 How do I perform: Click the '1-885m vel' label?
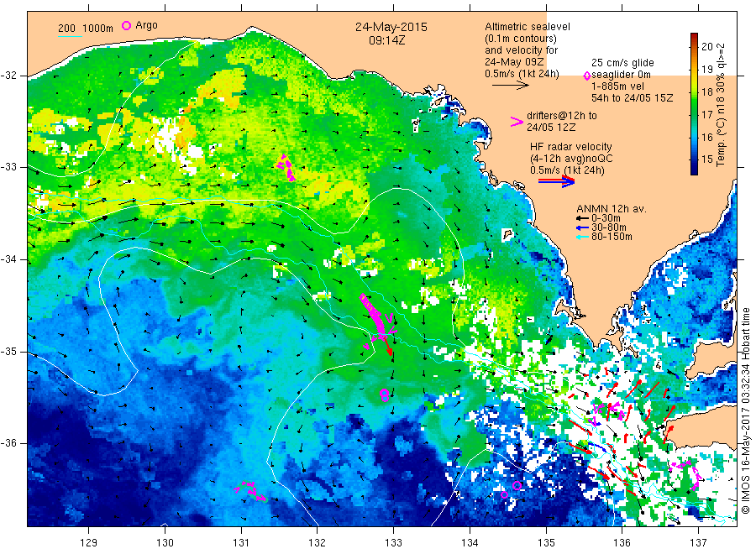tap(618, 86)
